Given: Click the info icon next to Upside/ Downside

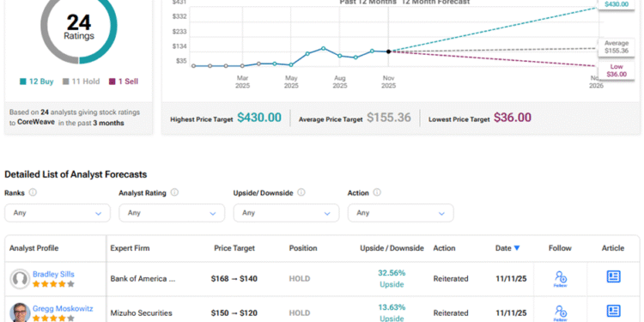Looking at the screenshot, I should pyautogui.click(x=301, y=192).
